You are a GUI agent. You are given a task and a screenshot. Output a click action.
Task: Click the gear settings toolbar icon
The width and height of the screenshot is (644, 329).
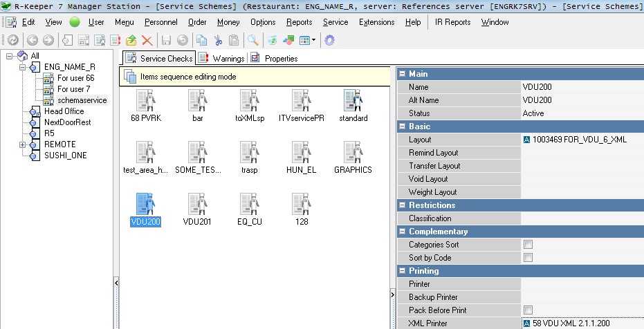[x=329, y=40]
